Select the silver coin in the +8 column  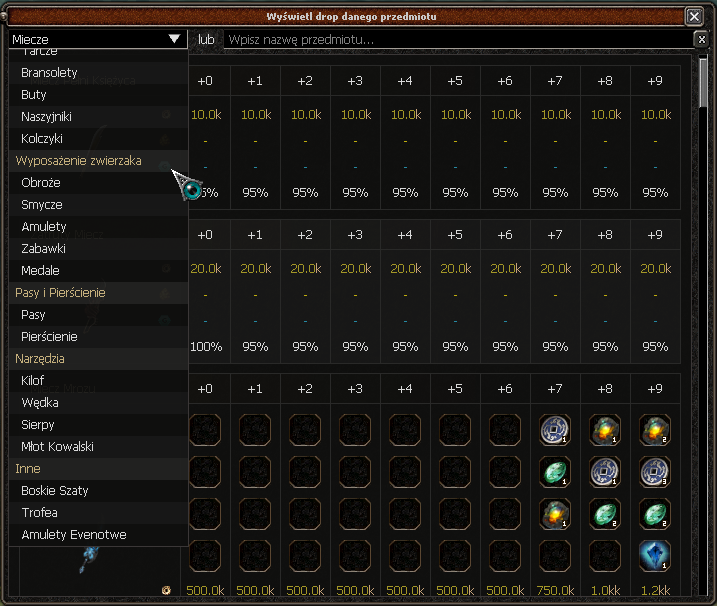(605, 472)
